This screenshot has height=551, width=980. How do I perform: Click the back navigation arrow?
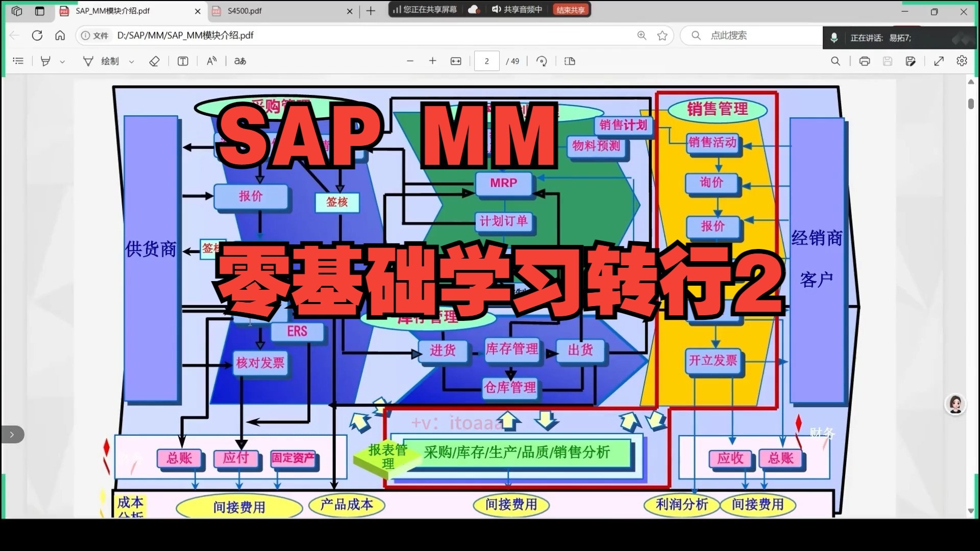(x=14, y=35)
